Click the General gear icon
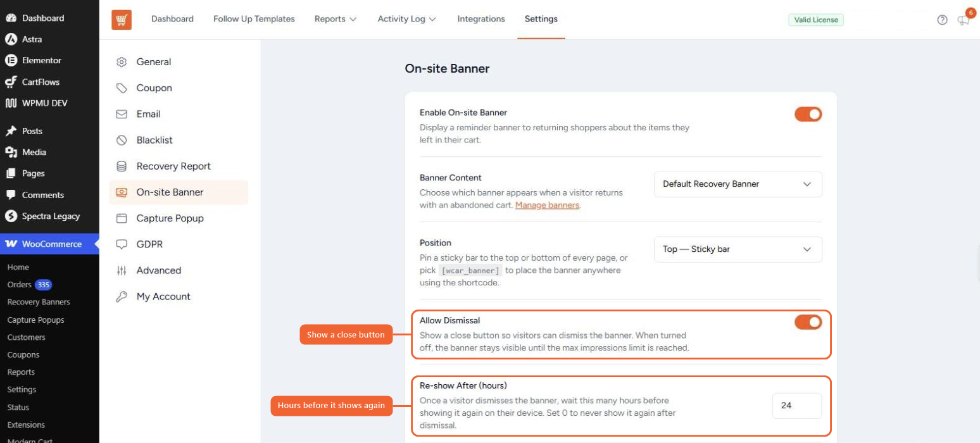The width and height of the screenshot is (980, 443). 122,62
